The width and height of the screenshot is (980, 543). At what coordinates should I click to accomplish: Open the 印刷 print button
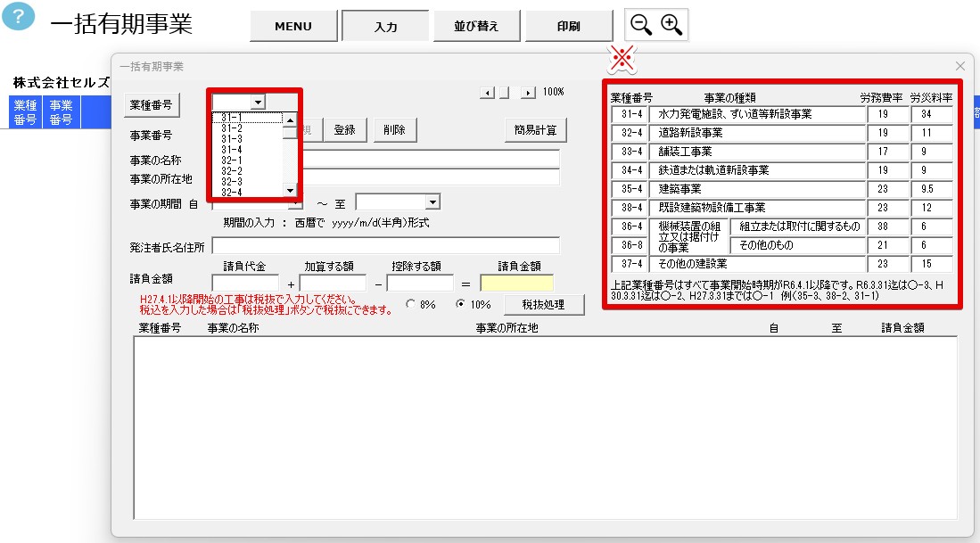568,26
